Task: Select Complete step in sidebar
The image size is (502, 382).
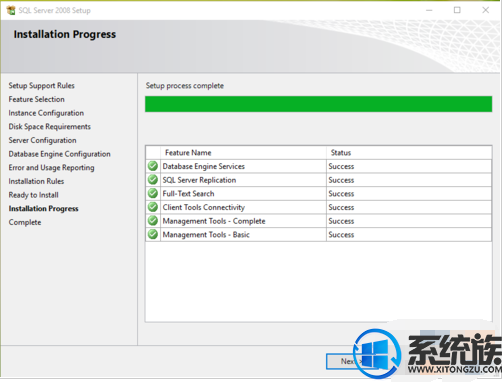Action: click(25, 222)
